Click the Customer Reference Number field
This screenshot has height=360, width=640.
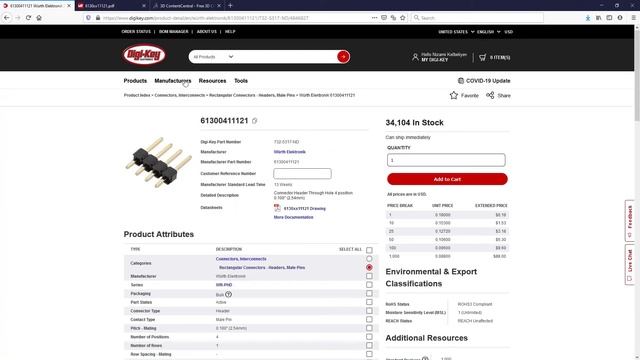click(x=302, y=173)
